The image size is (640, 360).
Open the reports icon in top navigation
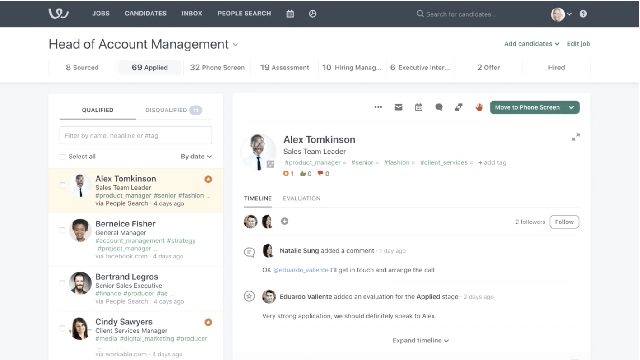click(x=312, y=14)
